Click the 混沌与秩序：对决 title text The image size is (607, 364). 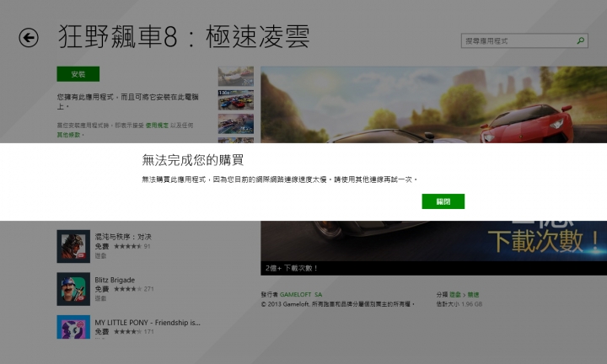[123, 237]
